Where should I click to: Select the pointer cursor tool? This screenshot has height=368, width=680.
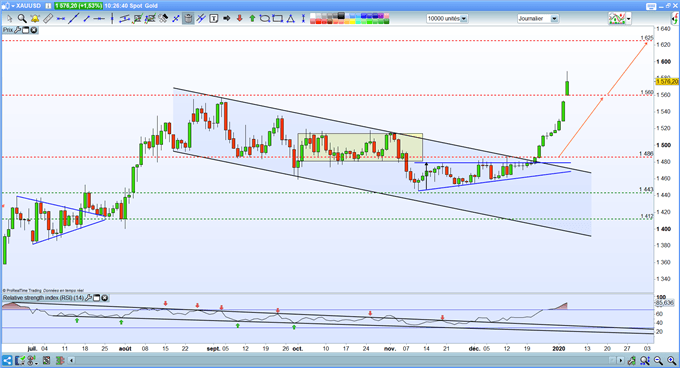point(10,18)
